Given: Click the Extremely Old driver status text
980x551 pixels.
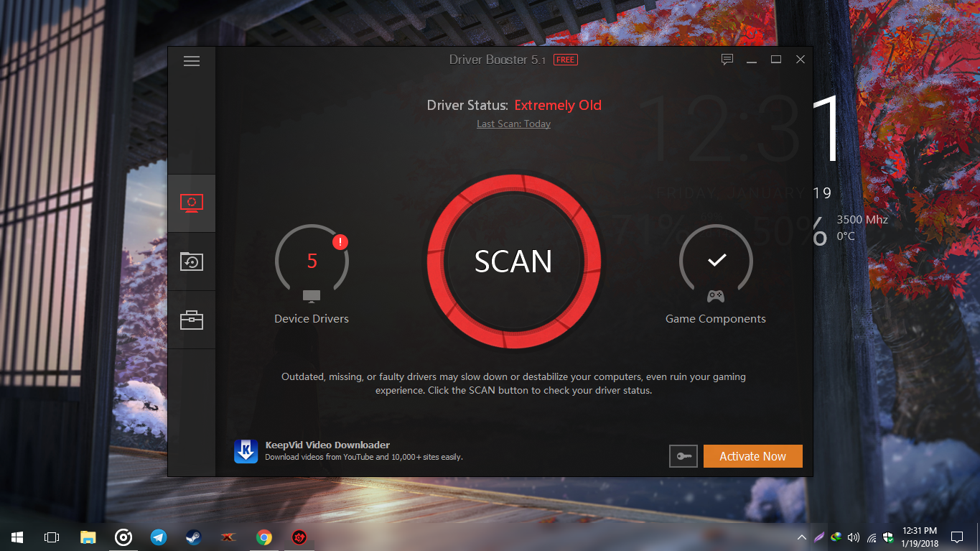Looking at the screenshot, I should tap(558, 105).
